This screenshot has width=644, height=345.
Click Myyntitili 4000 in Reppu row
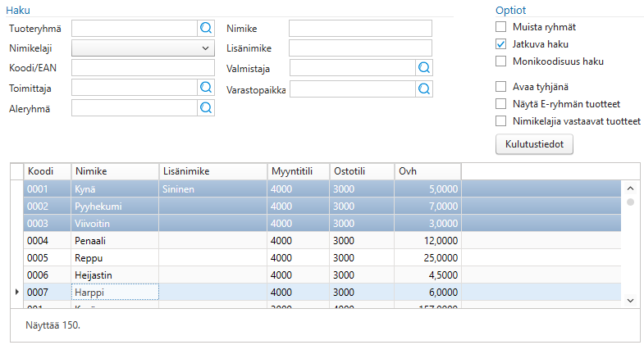click(x=298, y=258)
